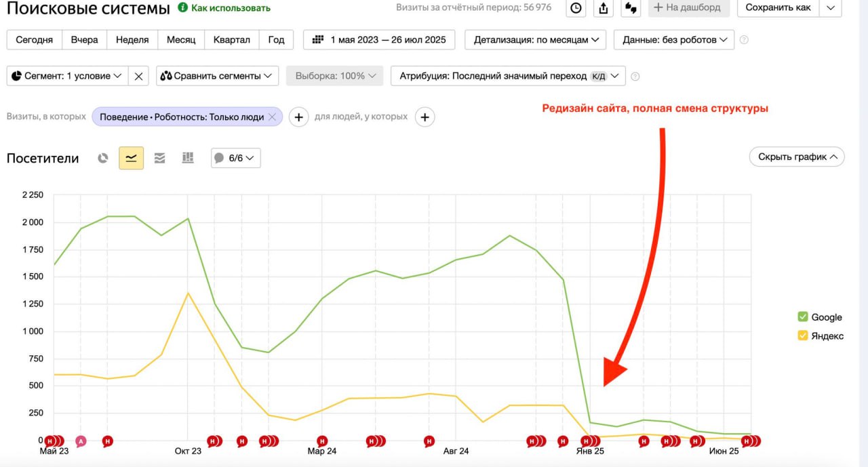Toggle the Google series checkbox in legend
This screenshot has width=868, height=467.
click(803, 317)
